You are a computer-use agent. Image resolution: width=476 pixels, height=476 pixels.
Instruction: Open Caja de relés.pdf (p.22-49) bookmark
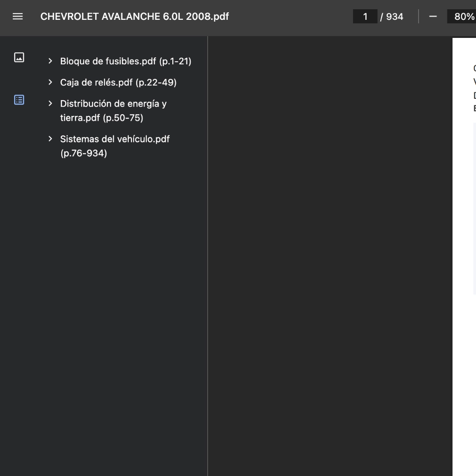click(119, 82)
